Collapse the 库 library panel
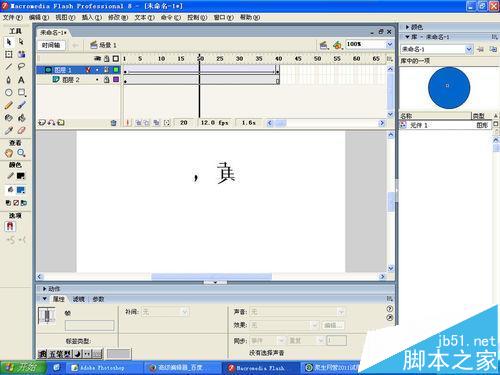500x375 pixels. (407, 37)
